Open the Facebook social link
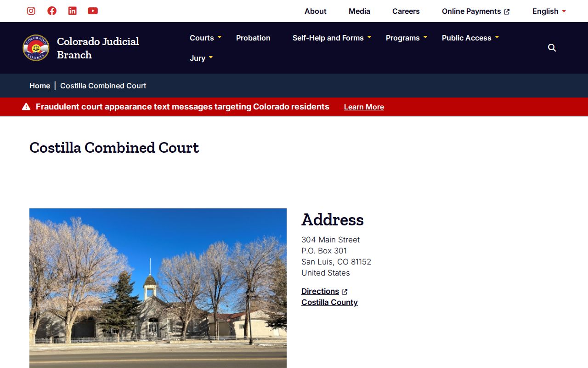The image size is (588, 368). click(52, 11)
